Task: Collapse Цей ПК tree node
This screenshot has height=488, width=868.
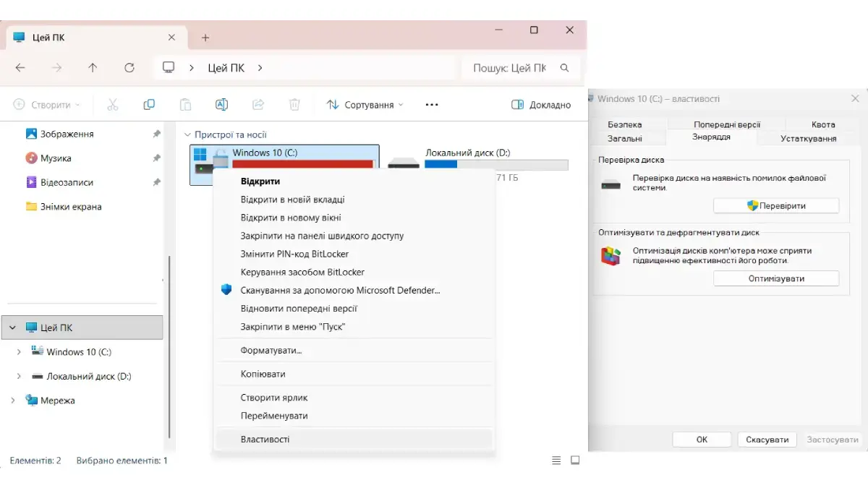Action: tap(12, 328)
